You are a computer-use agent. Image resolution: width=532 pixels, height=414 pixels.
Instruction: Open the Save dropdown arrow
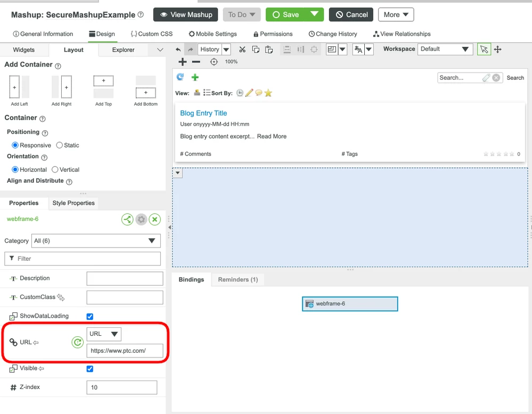coord(315,14)
